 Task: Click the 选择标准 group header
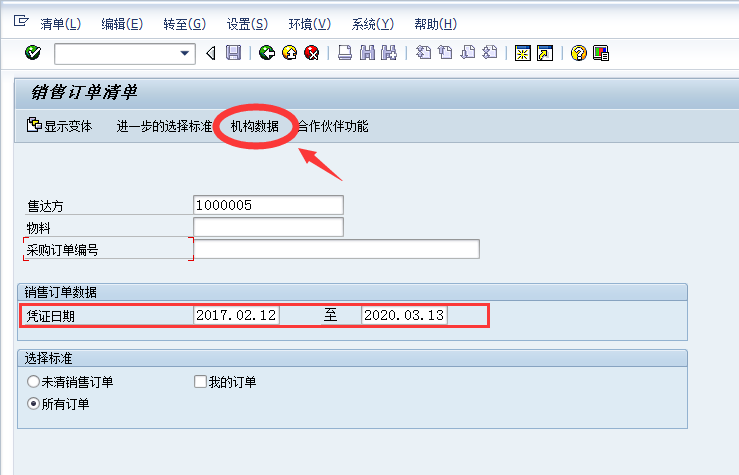[x=48, y=358]
